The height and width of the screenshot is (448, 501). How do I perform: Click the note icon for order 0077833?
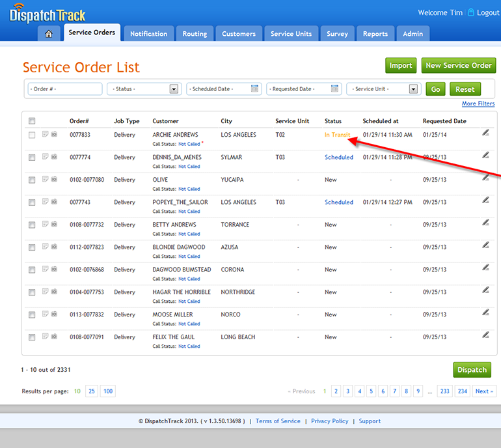tap(45, 135)
